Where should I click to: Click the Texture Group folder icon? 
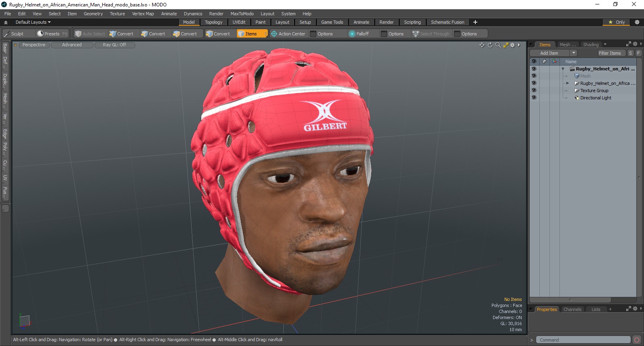point(577,91)
